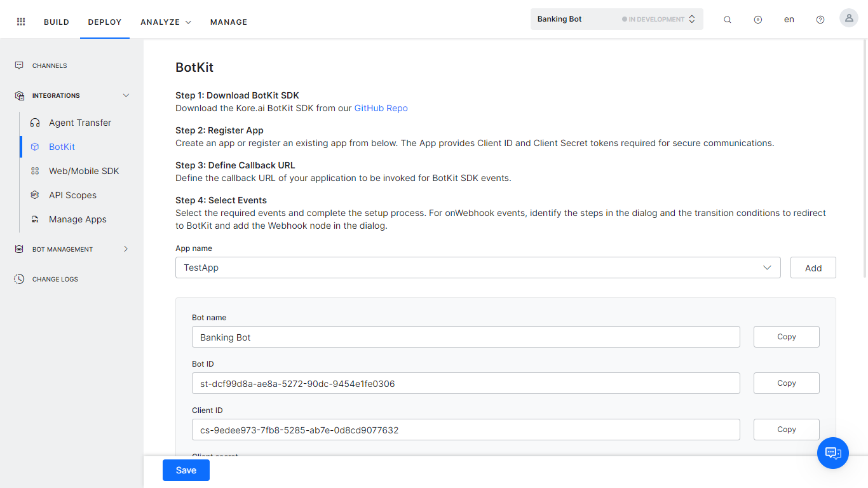Open API Scopes via its hexagon icon
This screenshot has width=868, height=488.
tap(35, 195)
